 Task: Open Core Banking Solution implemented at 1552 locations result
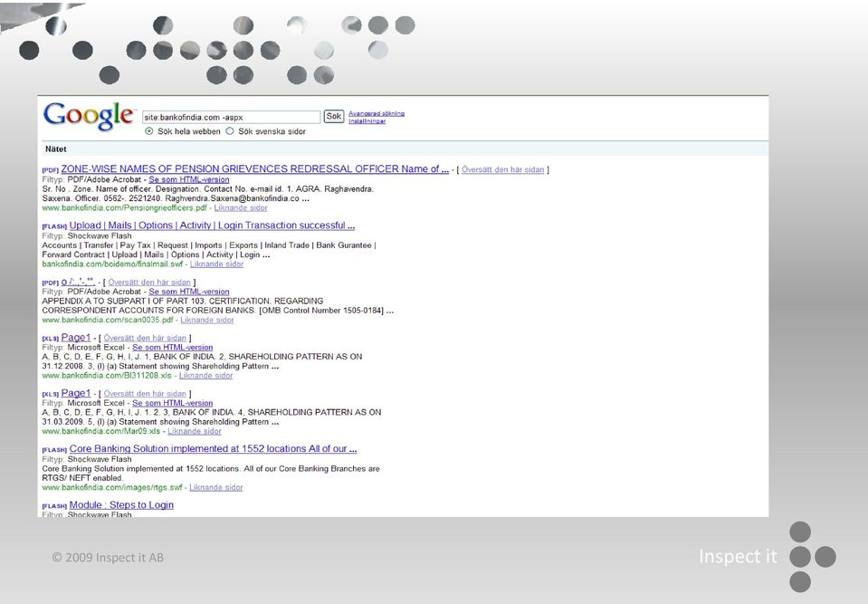213,448
